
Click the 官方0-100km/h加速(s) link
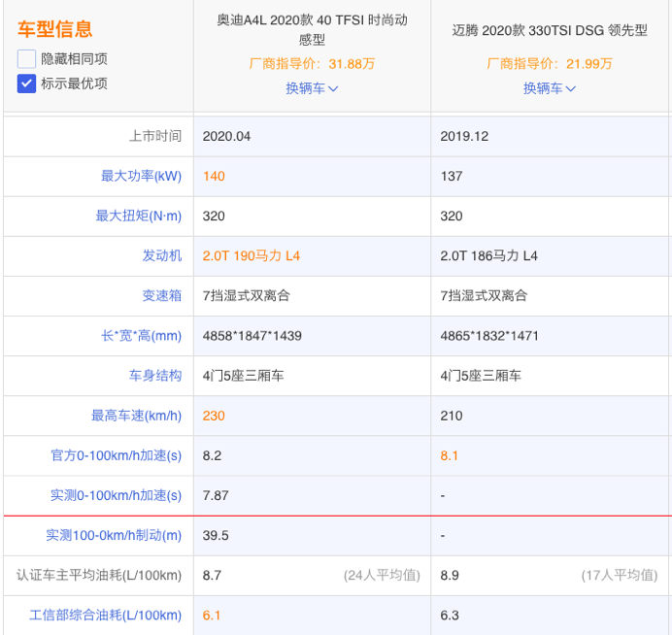tap(117, 455)
